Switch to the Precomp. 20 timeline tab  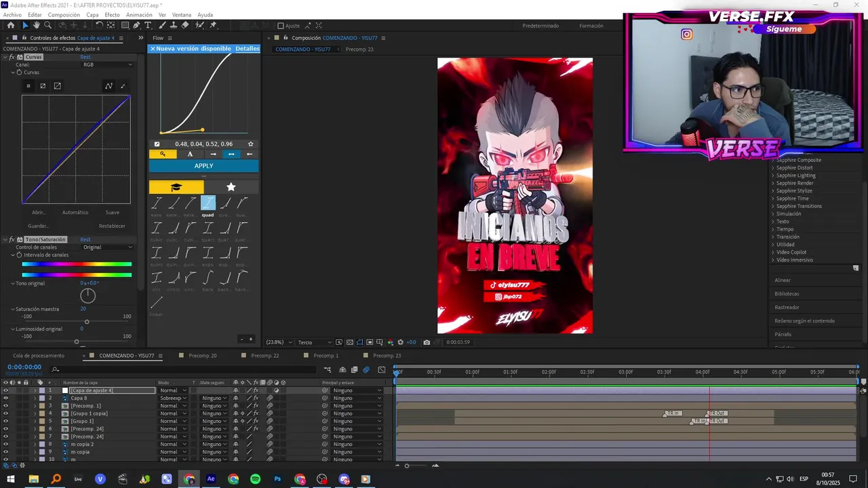203,356
